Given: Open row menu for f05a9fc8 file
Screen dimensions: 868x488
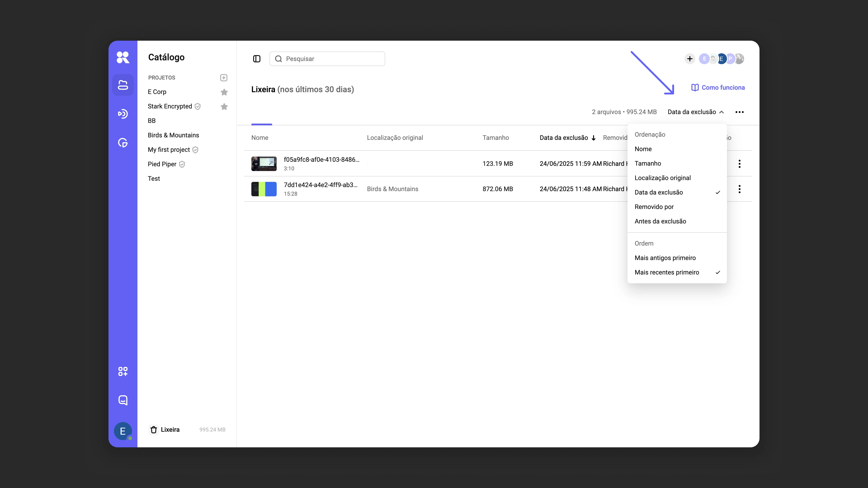Looking at the screenshot, I should (740, 164).
